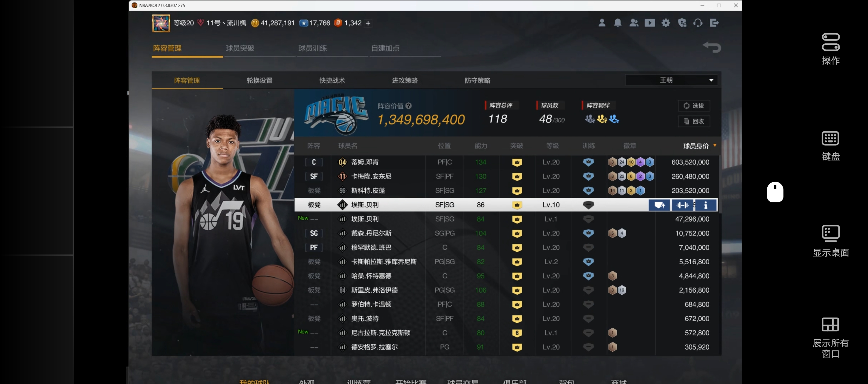Image resolution: width=868 pixels, height=384 pixels.
Task: Open the notifications bell icon
Action: [617, 23]
